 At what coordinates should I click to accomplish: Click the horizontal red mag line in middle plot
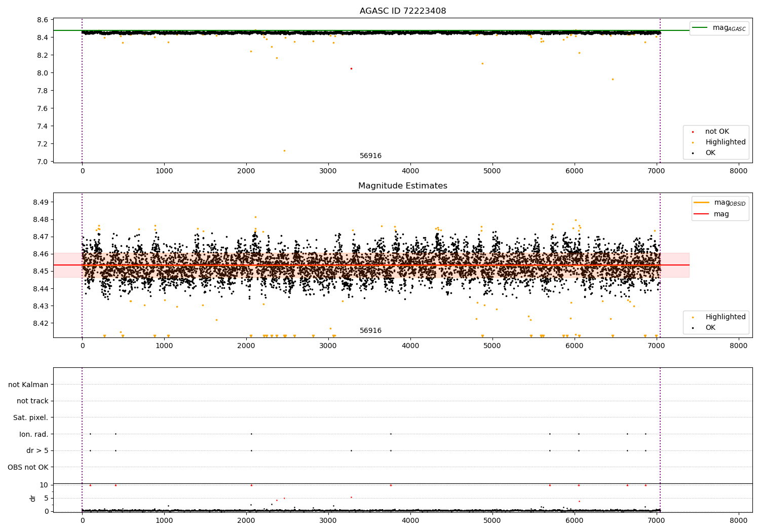[x=371, y=265]
